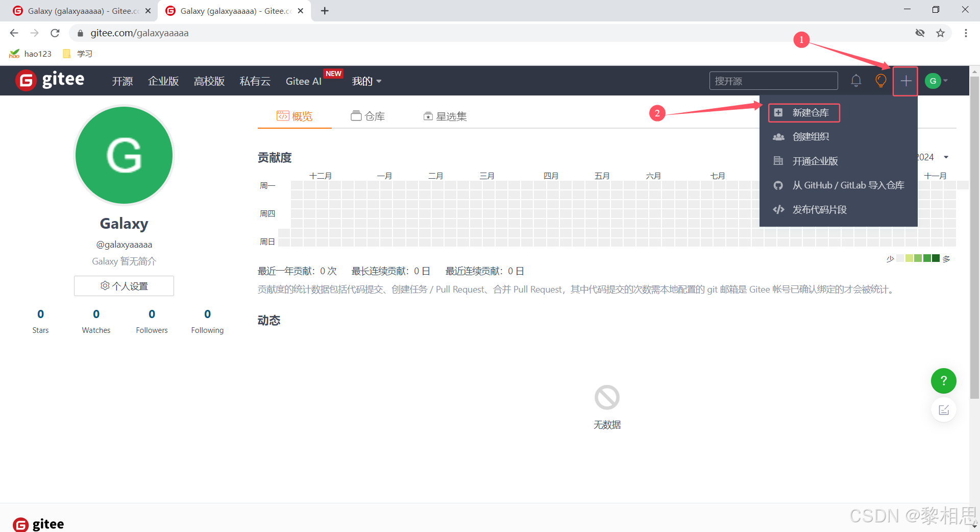Click the green help question mark button
Viewport: 980px width, 532px height.
coord(943,381)
